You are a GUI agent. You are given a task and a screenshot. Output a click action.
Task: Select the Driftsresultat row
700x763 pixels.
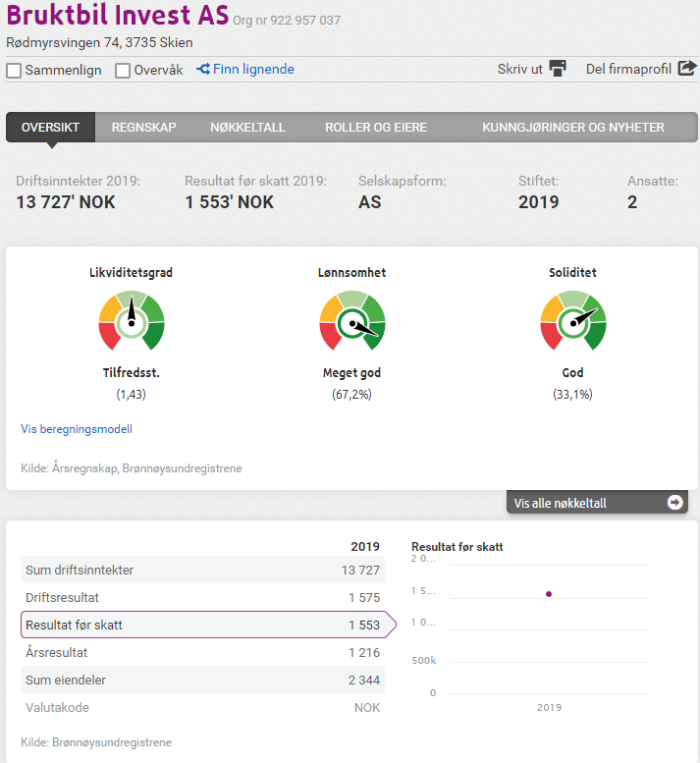(x=202, y=598)
